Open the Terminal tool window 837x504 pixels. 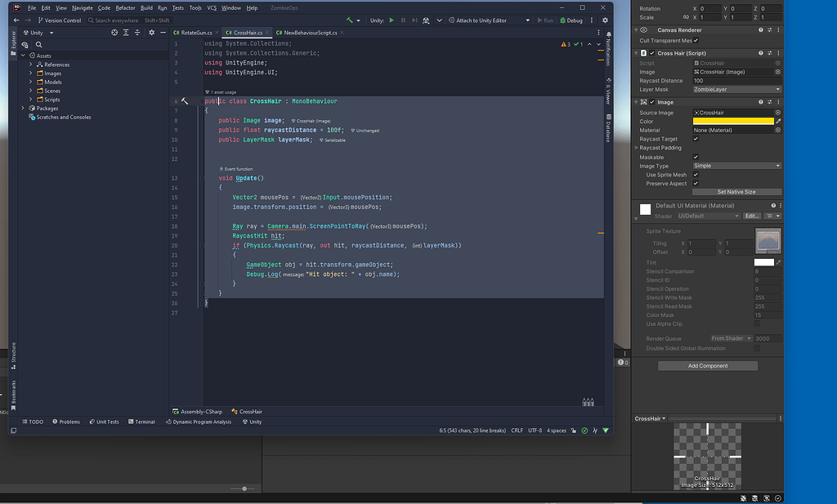point(141,421)
